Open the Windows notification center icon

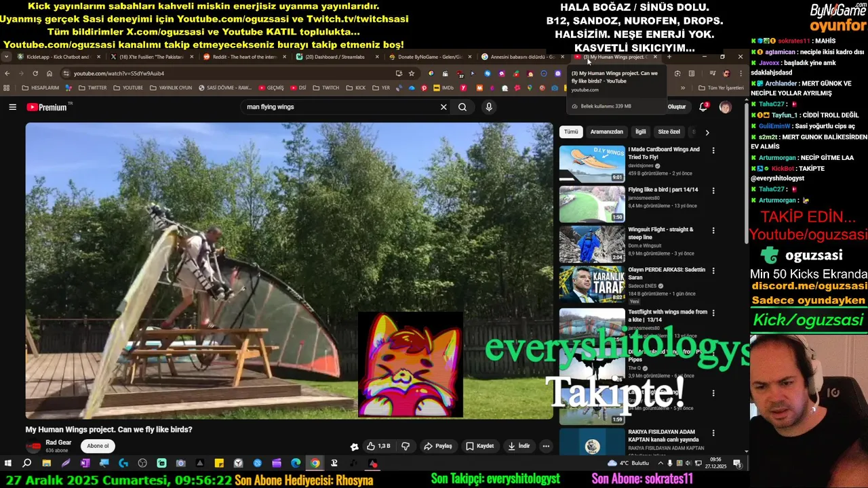[x=737, y=463]
